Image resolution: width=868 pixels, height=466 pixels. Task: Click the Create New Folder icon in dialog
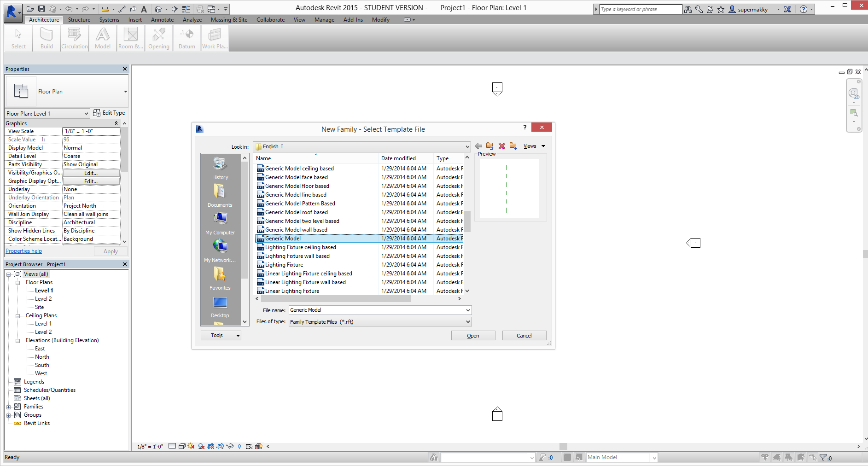pyautogui.click(x=513, y=146)
